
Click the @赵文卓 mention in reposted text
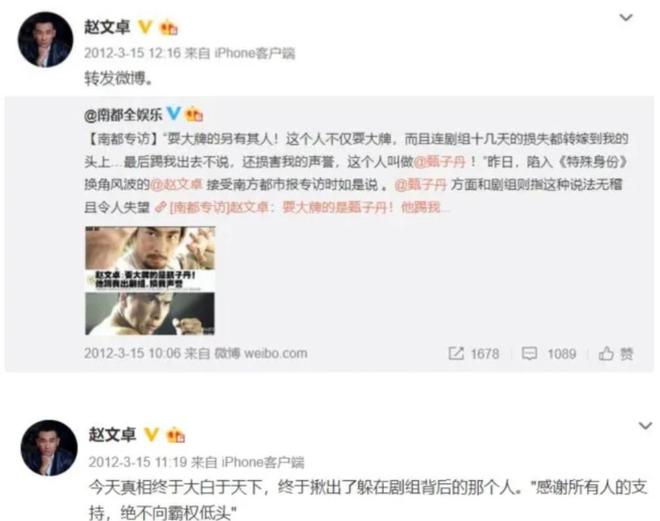pos(176,184)
